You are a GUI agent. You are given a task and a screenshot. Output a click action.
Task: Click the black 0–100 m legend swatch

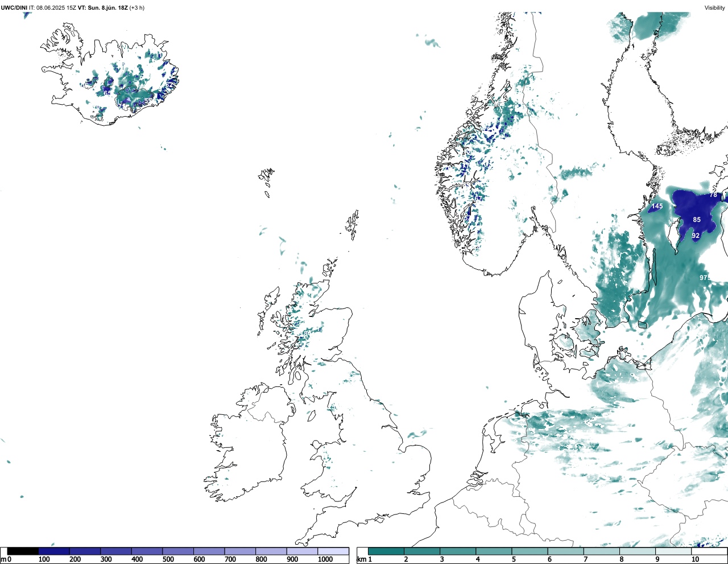pyautogui.click(x=23, y=551)
